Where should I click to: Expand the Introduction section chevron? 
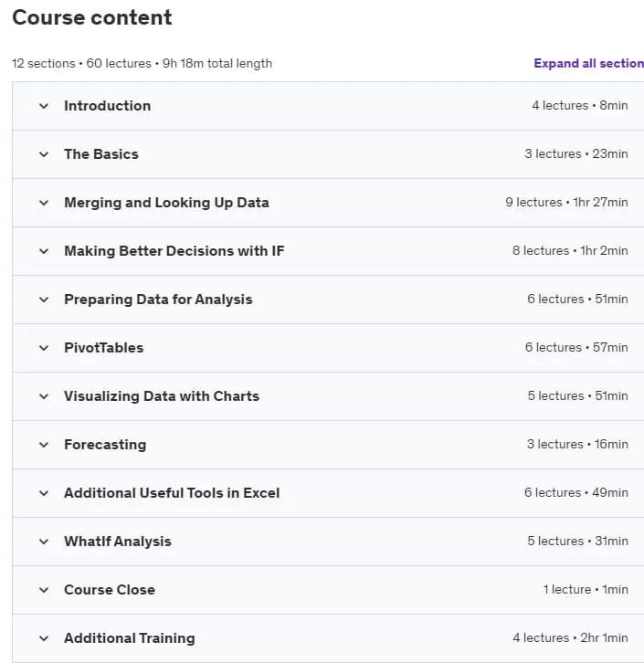tap(44, 106)
